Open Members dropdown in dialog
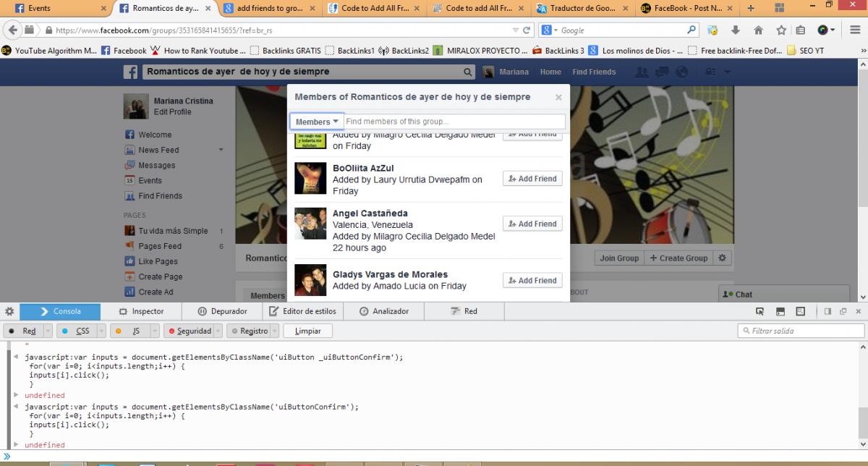Viewport: 868px width, 466px height. 316,122
